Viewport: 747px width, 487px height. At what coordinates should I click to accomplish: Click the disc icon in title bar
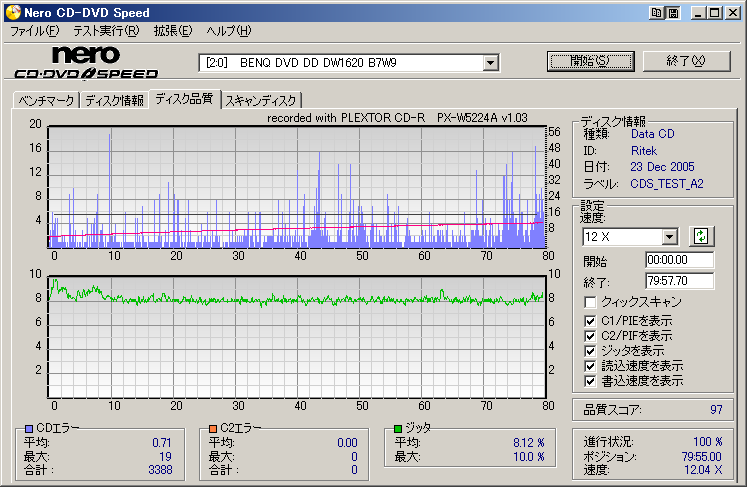[x=11, y=12]
